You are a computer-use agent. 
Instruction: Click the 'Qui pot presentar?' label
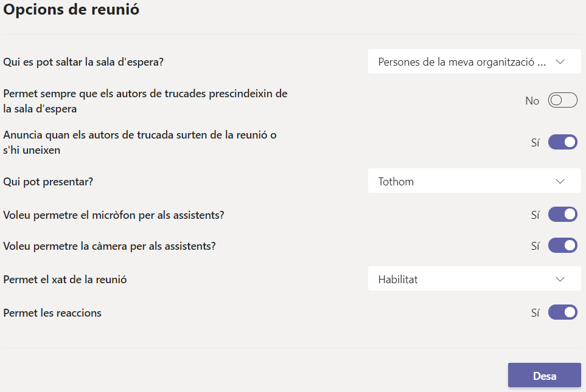pos(52,181)
